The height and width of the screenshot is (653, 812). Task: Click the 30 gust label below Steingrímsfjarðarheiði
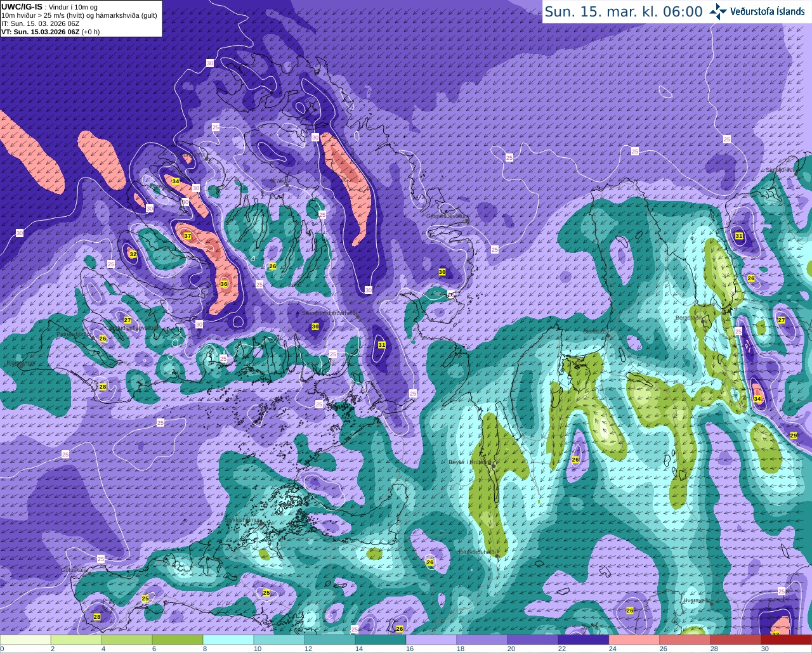tap(315, 326)
